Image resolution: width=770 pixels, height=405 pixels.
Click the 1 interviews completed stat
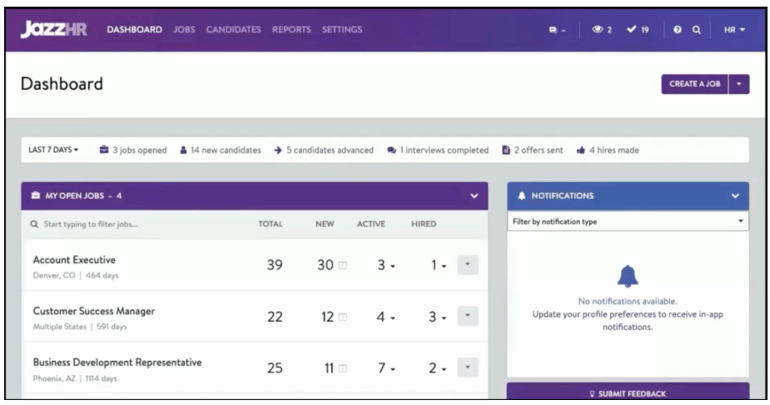[x=438, y=150]
